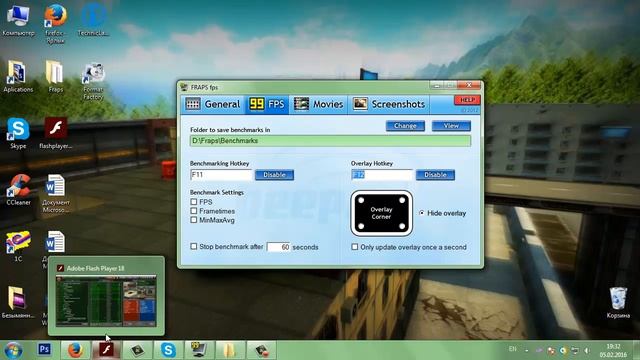
Task: Open the Безымянн... desktop folder
Action: coord(18,302)
